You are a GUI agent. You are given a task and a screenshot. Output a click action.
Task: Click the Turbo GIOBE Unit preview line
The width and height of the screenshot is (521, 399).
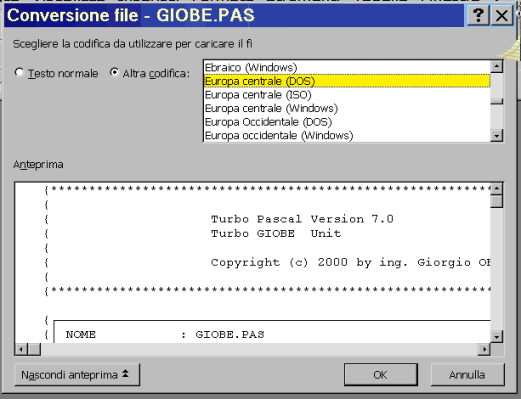click(x=276, y=233)
